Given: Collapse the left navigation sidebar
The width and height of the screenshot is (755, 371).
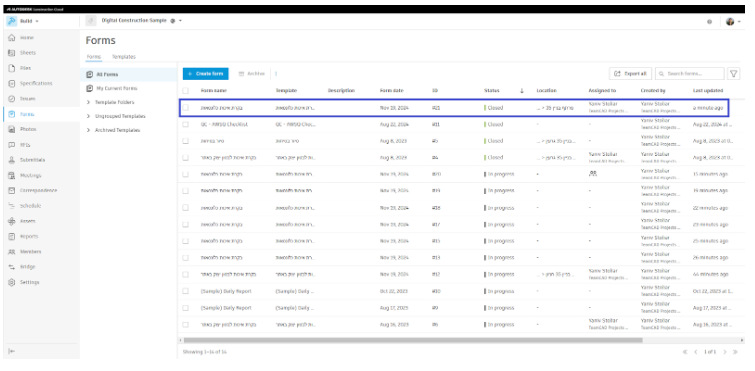Looking at the screenshot, I should pyautogui.click(x=12, y=351).
